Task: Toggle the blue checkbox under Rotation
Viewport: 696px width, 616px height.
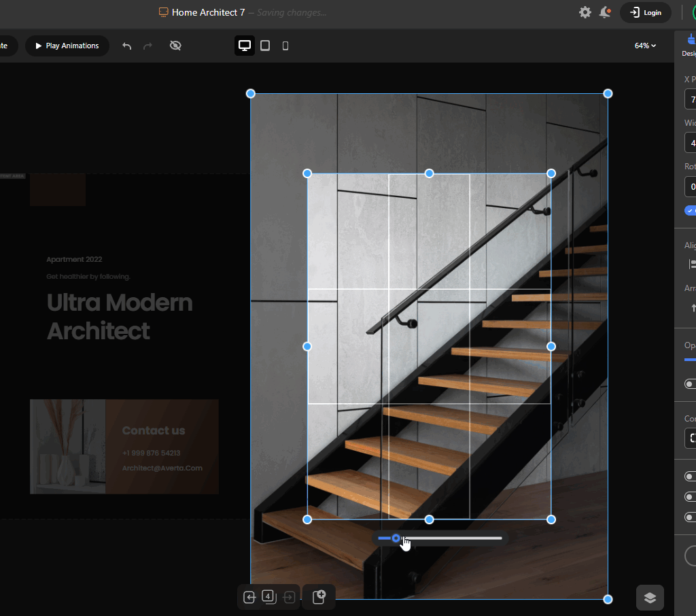Action: (690, 211)
